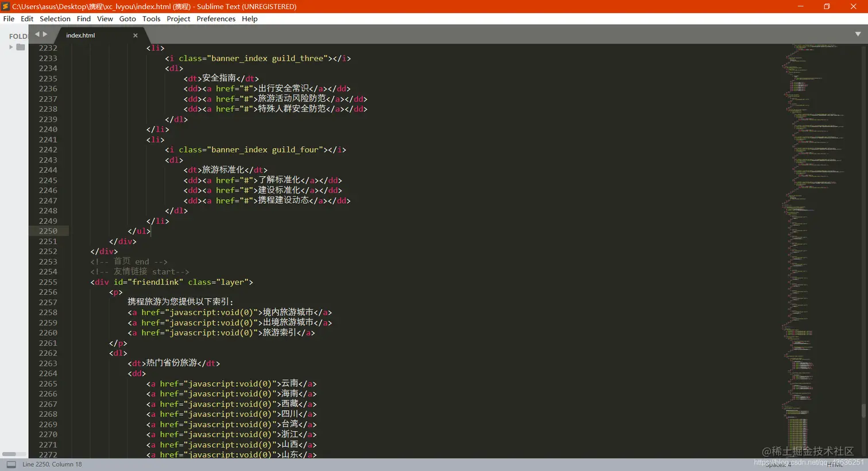Open the Find menu
Screen dimensions: 868x471
(x=84, y=19)
